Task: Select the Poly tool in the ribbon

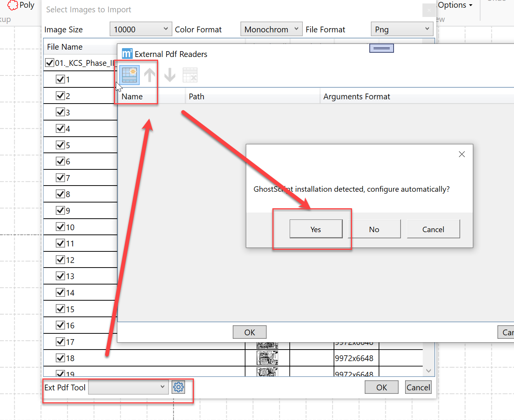Action: pyautogui.click(x=21, y=5)
